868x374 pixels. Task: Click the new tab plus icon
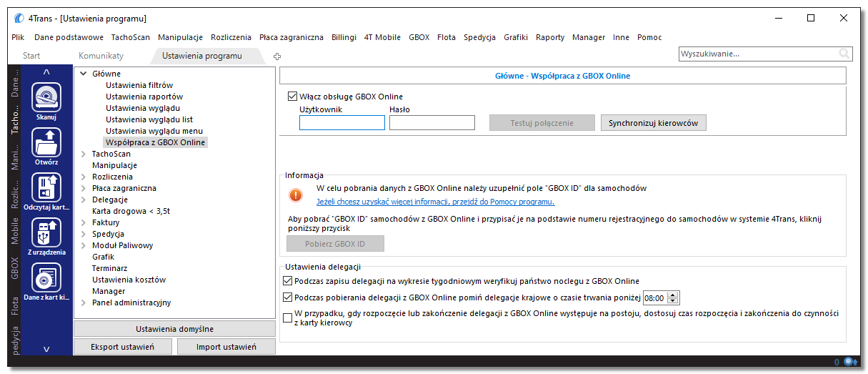[x=278, y=56]
